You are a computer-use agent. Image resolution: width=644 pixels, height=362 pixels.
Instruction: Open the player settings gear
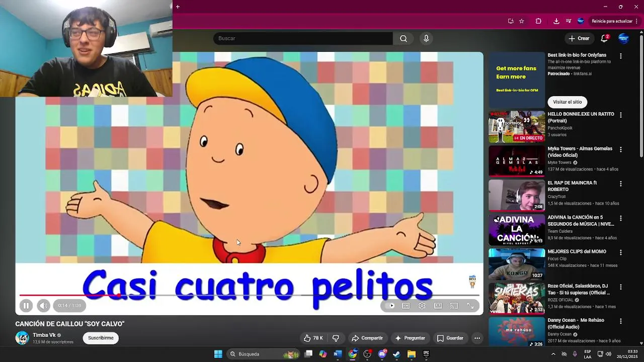[x=422, y=306]
